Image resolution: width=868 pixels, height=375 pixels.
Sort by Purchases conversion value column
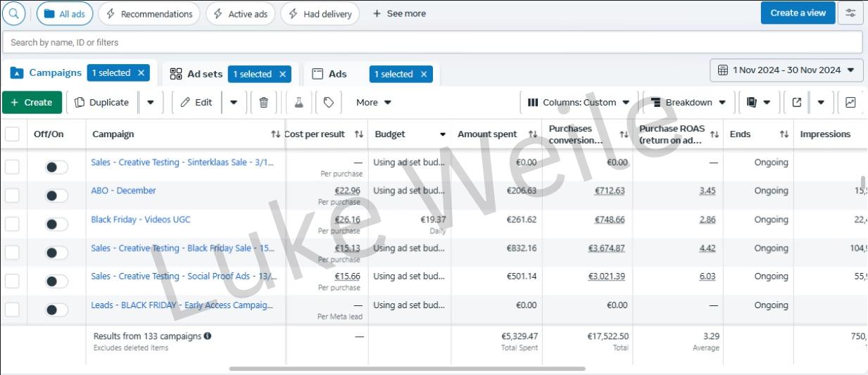click(624, 134)
